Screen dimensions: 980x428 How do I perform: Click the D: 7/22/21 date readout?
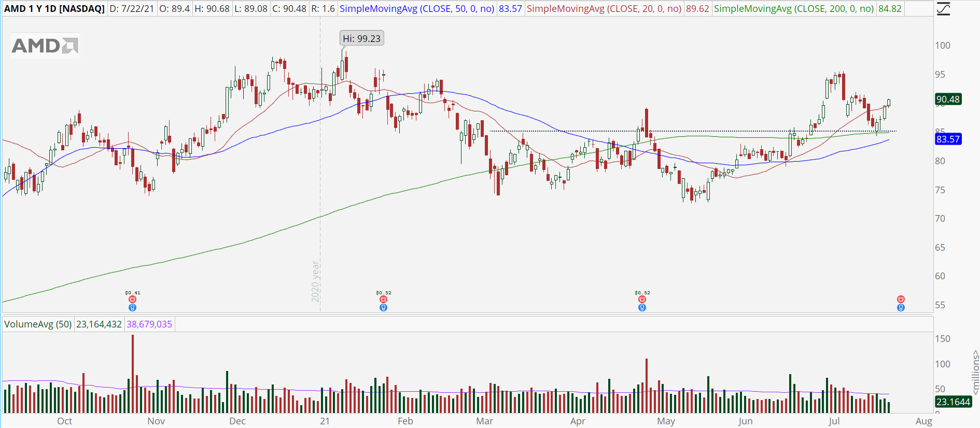132,9
